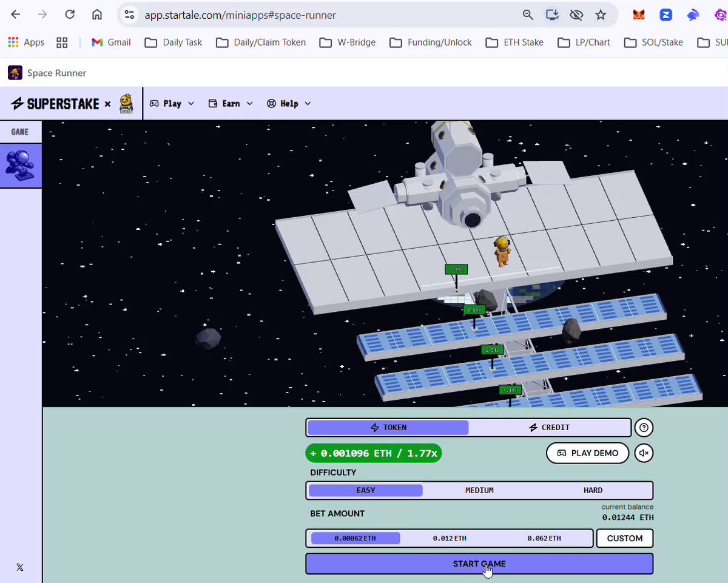
Task: Reload the current page
Action: [70, 15]
